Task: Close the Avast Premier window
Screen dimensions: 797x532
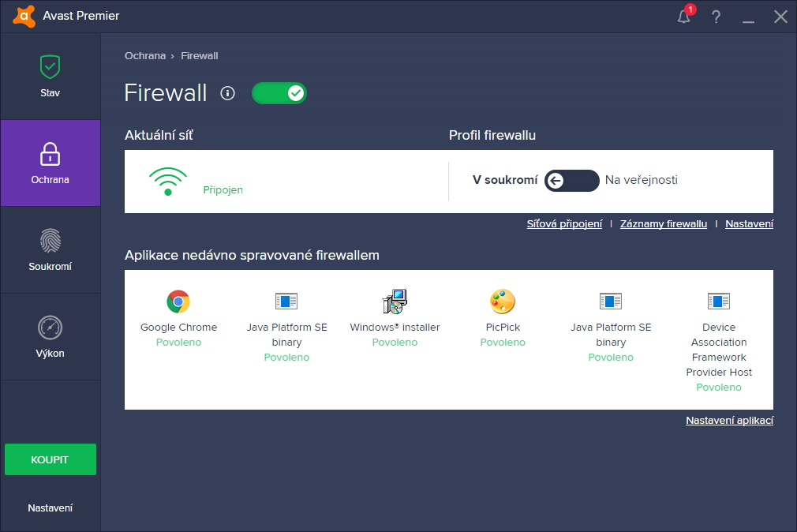Action: 780,17
